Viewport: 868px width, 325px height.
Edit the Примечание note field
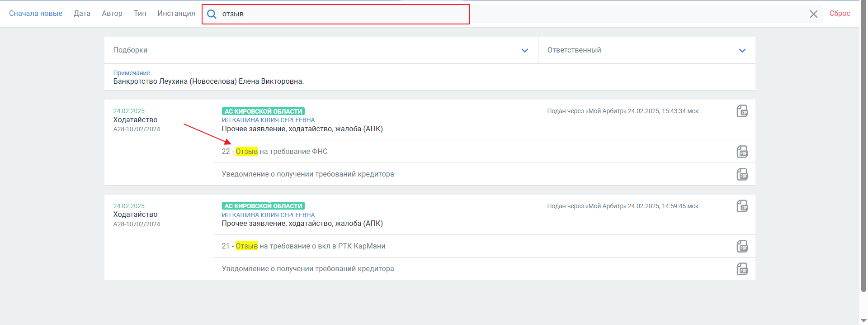pos(208,81)
